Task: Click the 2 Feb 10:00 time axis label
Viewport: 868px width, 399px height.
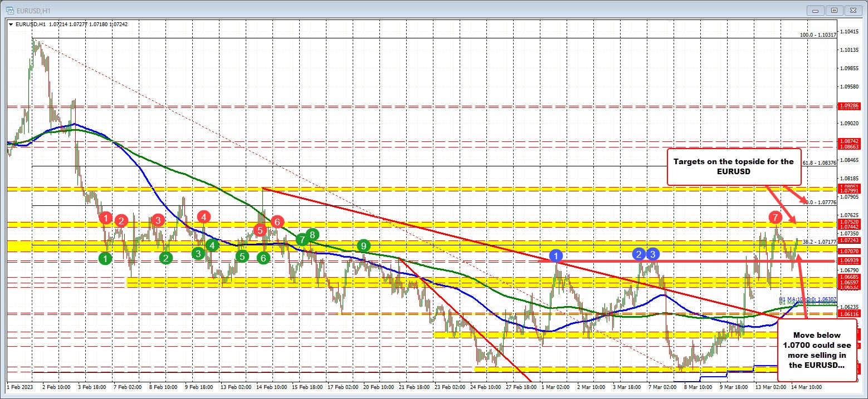Action: tap(56, 386)
